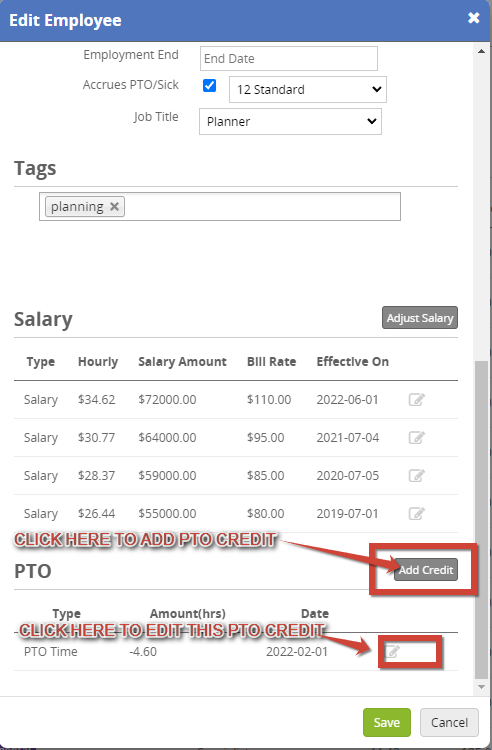Remove the planning tag
This screenshot has width=492, height=750.
[114, 207]
